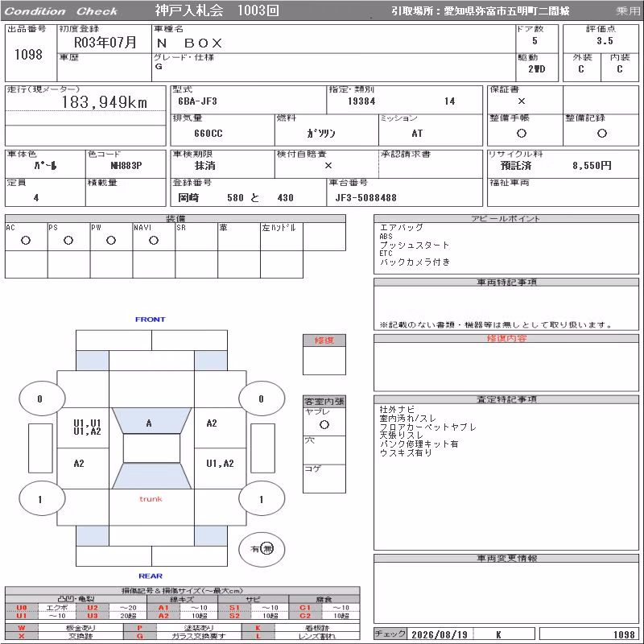Click the evaluation score '3.5'
The image size is (644, 644).
pyautogui.click(x=605, y=41)
